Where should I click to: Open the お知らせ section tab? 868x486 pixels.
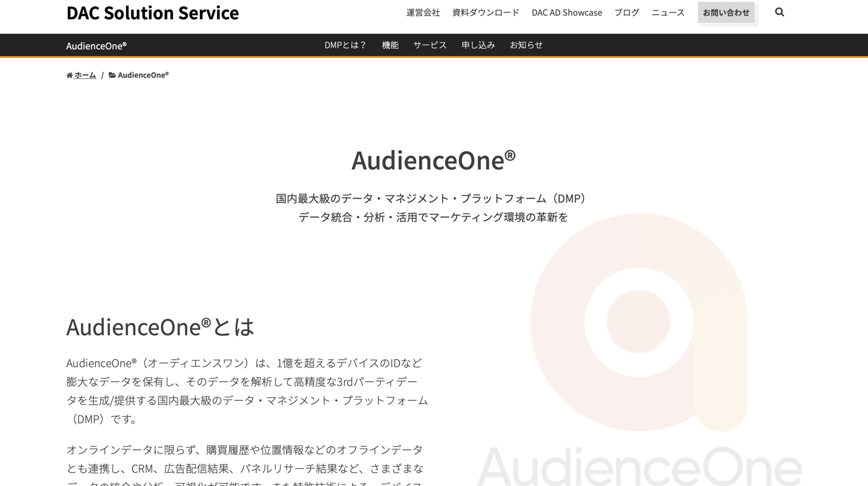point(526,45)
